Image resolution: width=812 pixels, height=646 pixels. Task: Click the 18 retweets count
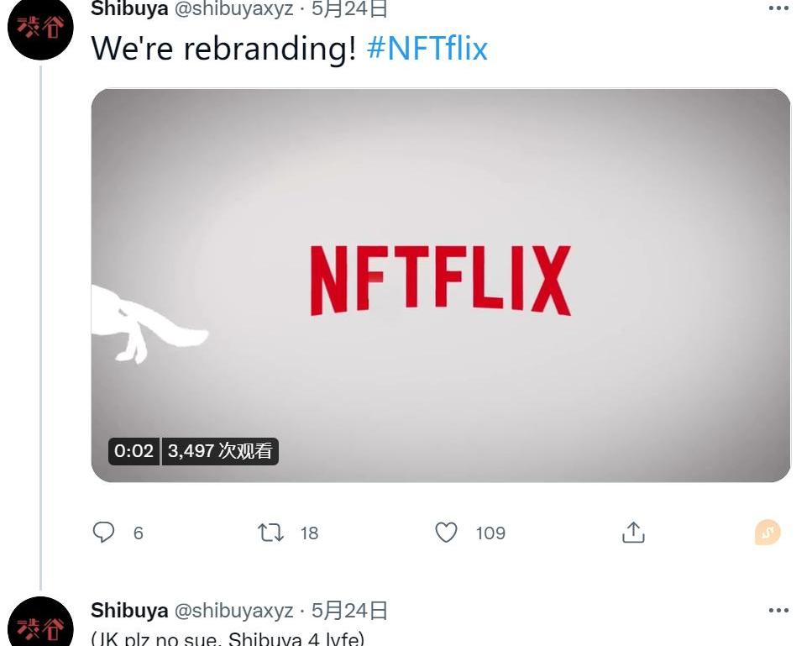coord(309,533)
